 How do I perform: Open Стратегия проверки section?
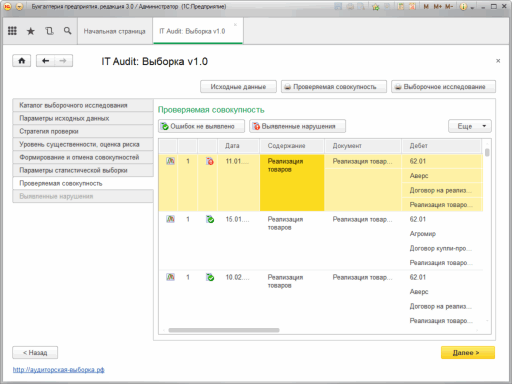pyautogui.click(x=83, y=131)
